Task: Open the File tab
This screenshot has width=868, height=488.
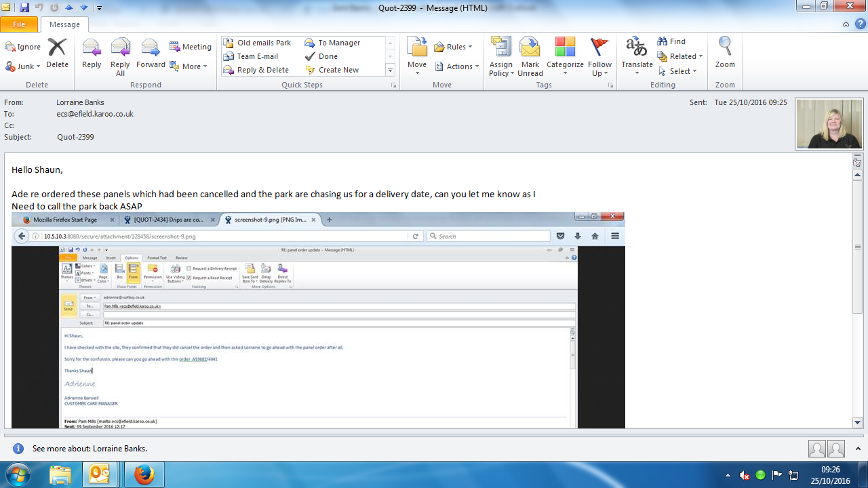Action: click(19, 24)
